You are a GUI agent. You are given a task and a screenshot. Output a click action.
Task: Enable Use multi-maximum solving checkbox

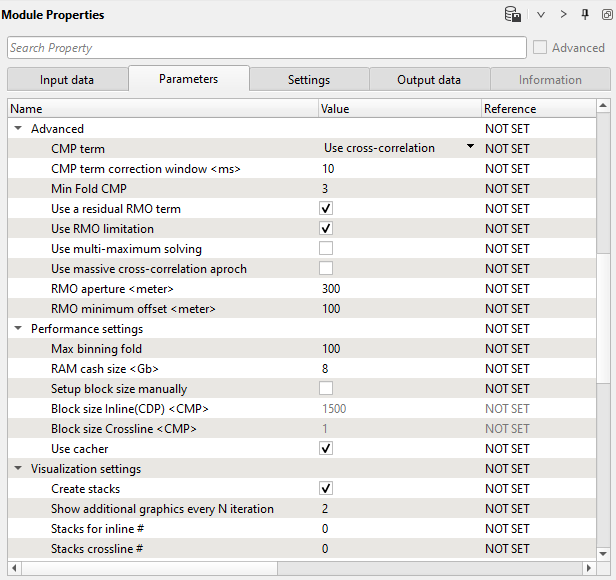coord(326,249)
